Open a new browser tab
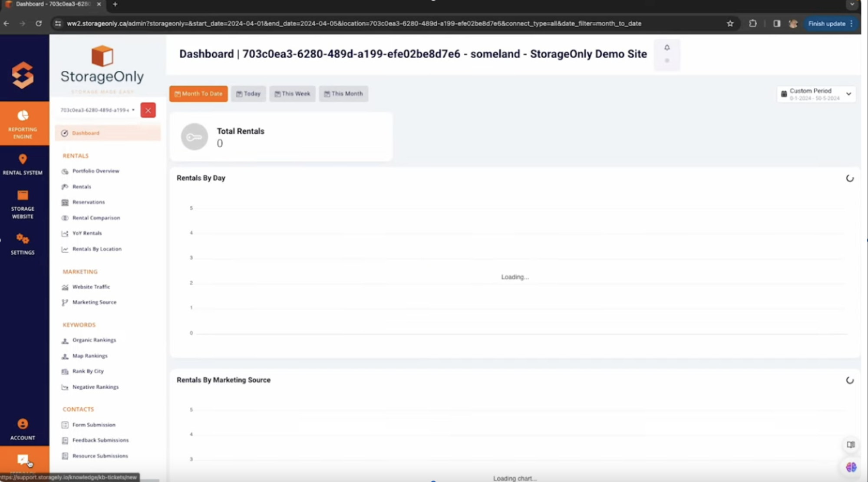This screenshot has width=868, height=482. point(115,4)
